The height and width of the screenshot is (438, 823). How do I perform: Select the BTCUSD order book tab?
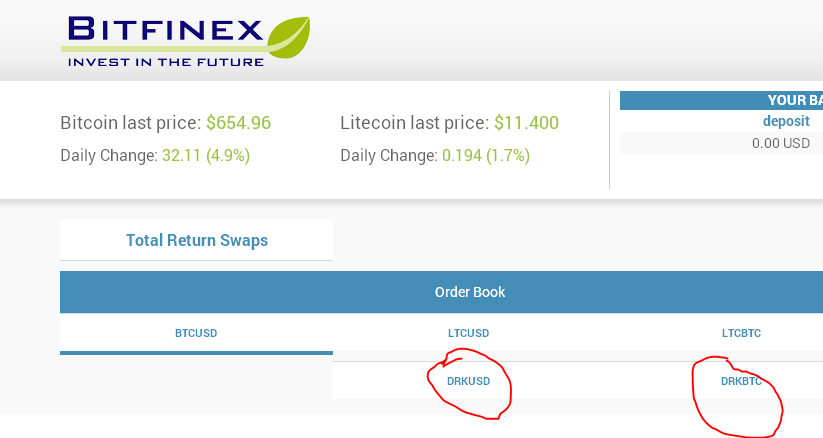196,333
